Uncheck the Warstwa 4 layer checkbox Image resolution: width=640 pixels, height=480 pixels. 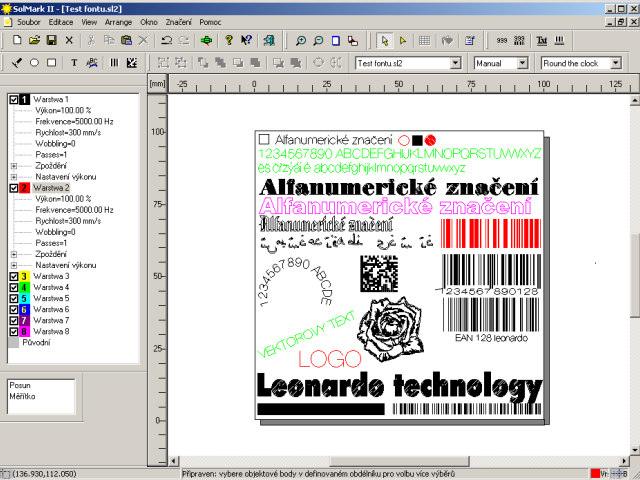[13, 287]
